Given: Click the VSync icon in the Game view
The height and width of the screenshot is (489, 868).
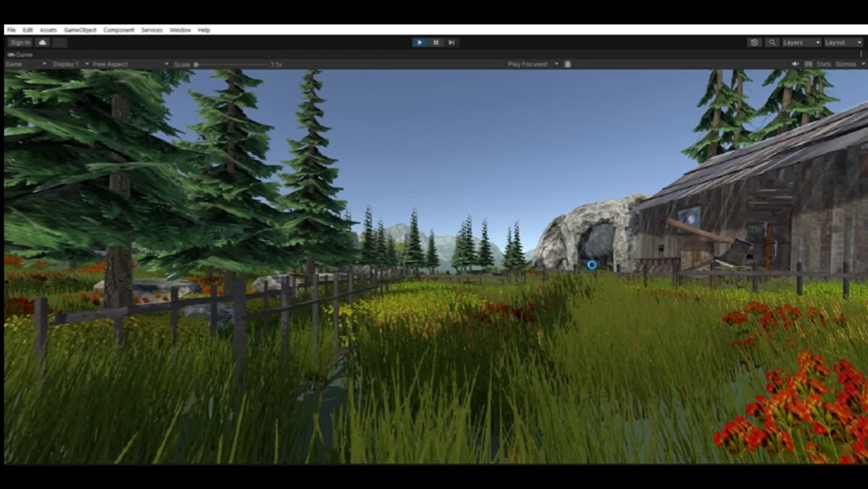Looking at the screenshot, I should click(x=809, y=64).
